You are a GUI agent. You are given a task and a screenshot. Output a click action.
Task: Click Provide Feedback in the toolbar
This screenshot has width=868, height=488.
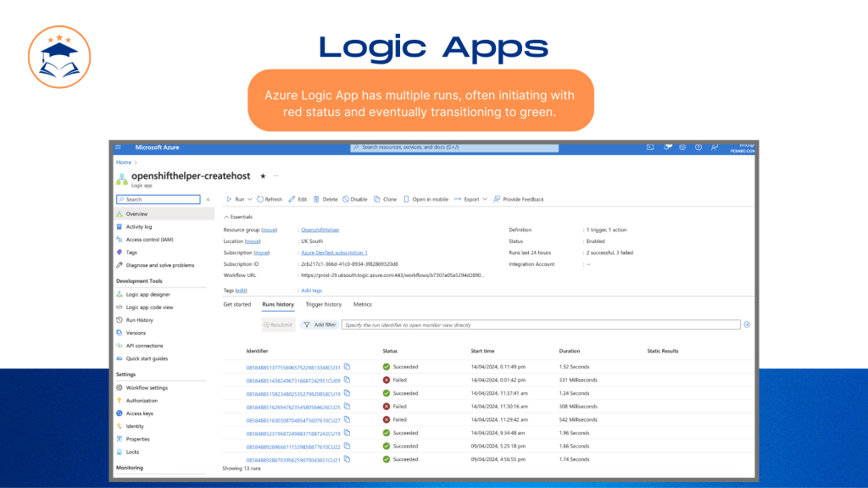tap(519, 199)
